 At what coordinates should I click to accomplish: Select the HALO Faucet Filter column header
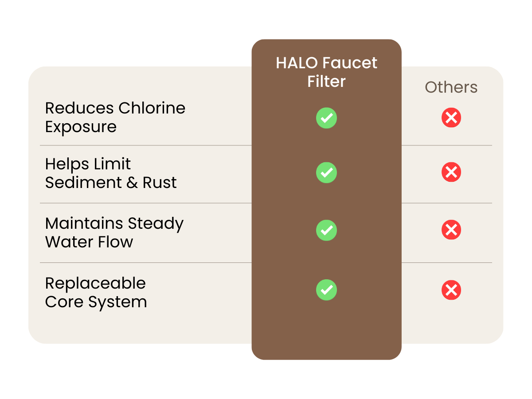326,72
